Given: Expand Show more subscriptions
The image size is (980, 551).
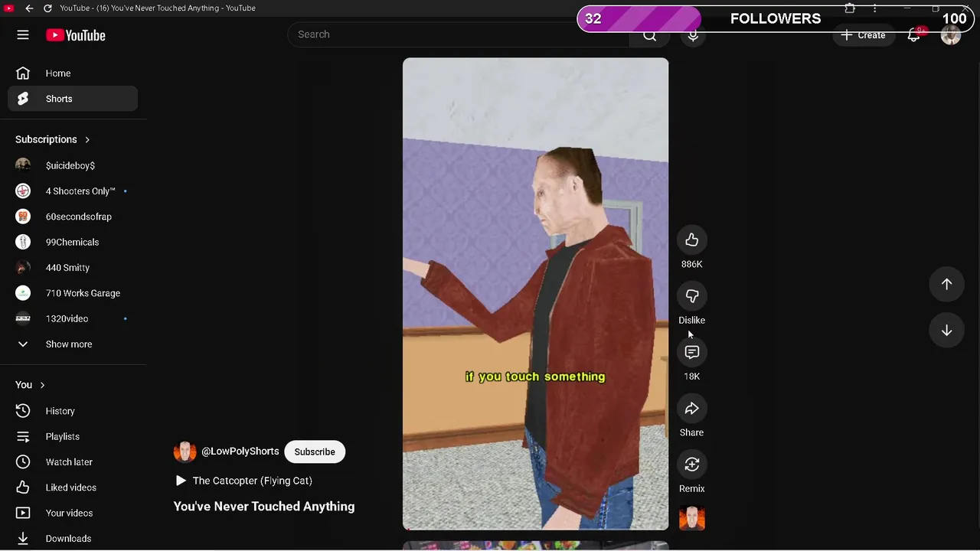Looking at the screenshot, I should (x=73, y=344).
